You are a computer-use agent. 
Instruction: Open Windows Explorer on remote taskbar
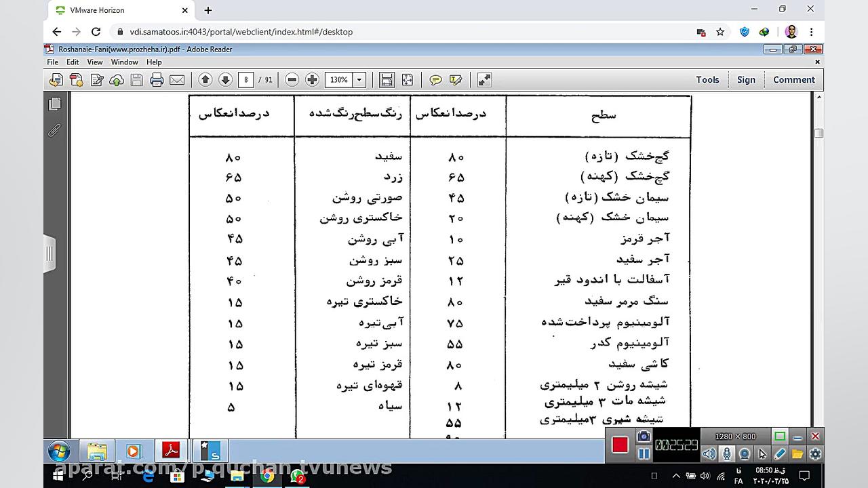[x=97, y=451]
